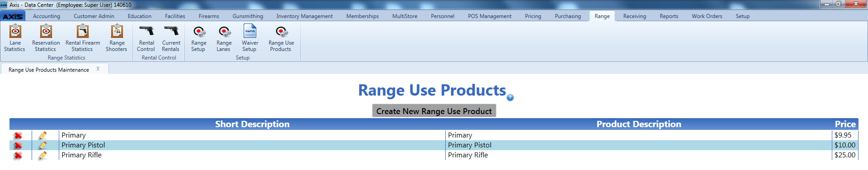Open the Setup ribbon tab

pos(743,16)
